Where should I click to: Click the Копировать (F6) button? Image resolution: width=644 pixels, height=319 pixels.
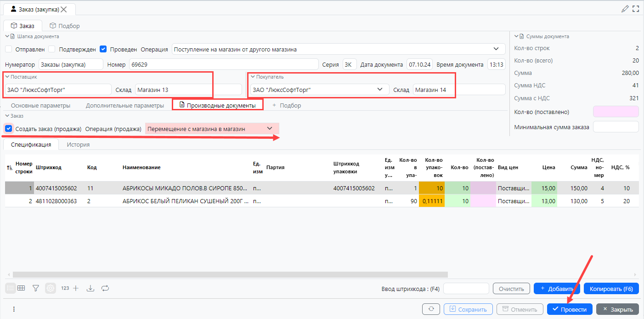coord(611,289)
